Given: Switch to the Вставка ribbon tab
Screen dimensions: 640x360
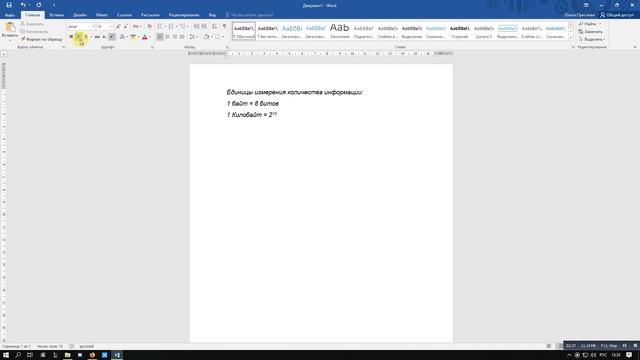Looking at the screenshot, I should (x=56, y=15).
